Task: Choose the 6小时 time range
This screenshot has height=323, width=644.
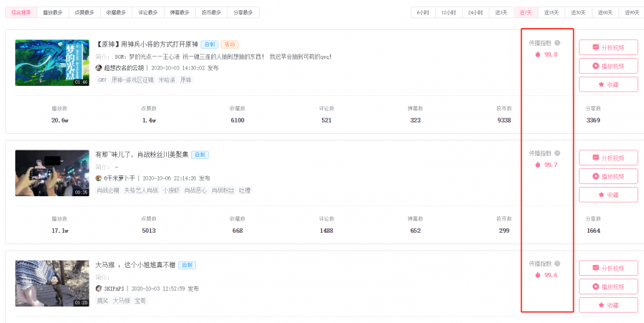Action: tap(423, 12)
